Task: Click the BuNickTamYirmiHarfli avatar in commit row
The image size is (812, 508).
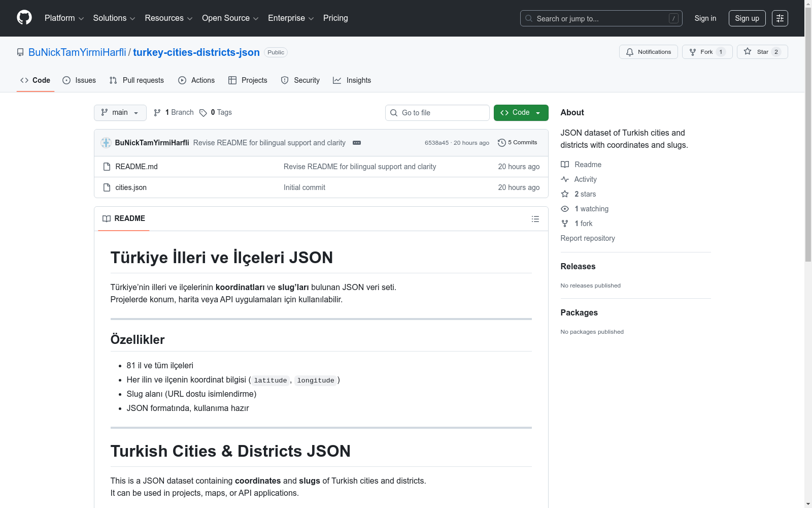Action: coord(106,143)
